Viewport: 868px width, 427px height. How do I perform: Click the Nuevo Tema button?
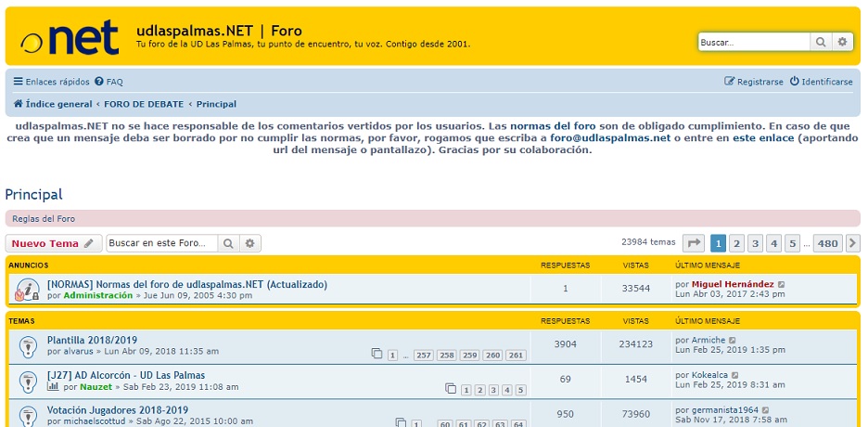54,243
